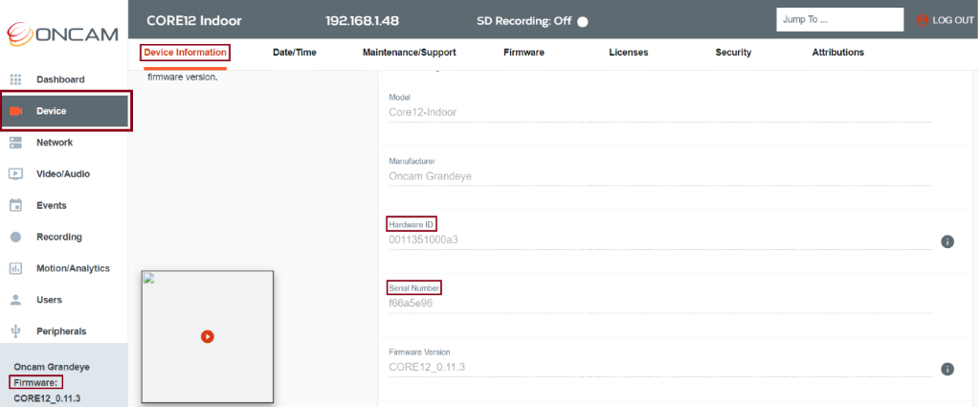Viewport: 980px width, 407px height.
Task: Click the broken image icon in preview
Action: 148,279
